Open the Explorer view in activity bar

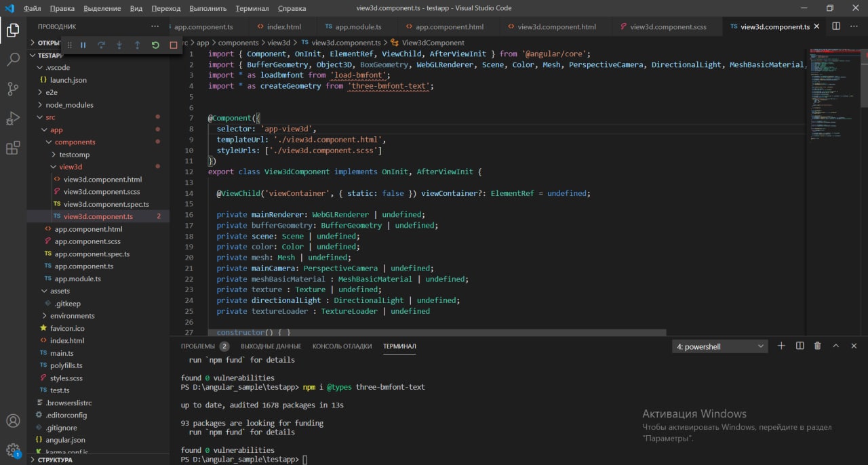(13, 30)
